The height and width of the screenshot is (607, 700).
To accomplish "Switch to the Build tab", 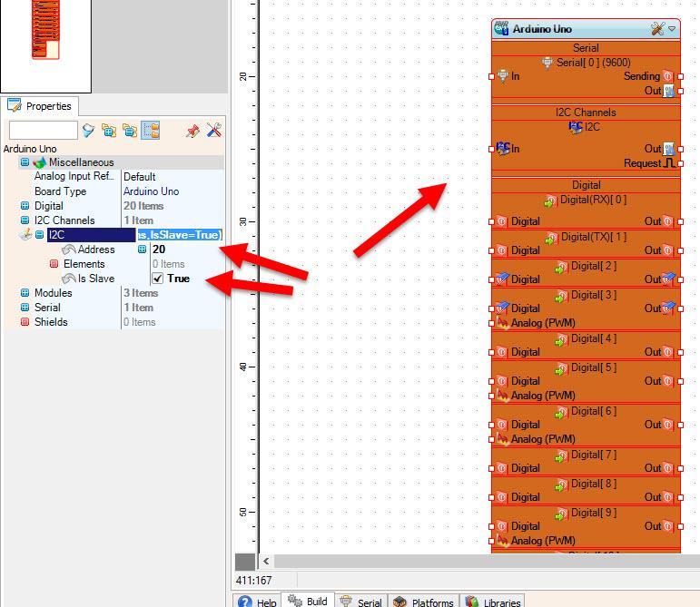I will [x=308, y=602].
